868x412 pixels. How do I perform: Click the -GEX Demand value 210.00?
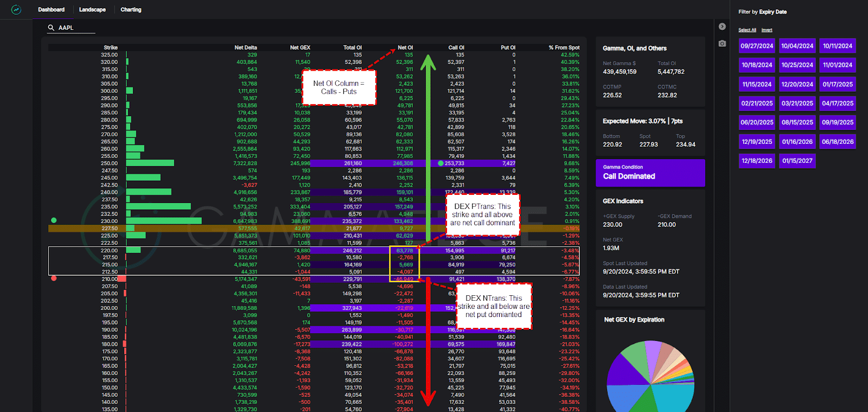(667, 225)
